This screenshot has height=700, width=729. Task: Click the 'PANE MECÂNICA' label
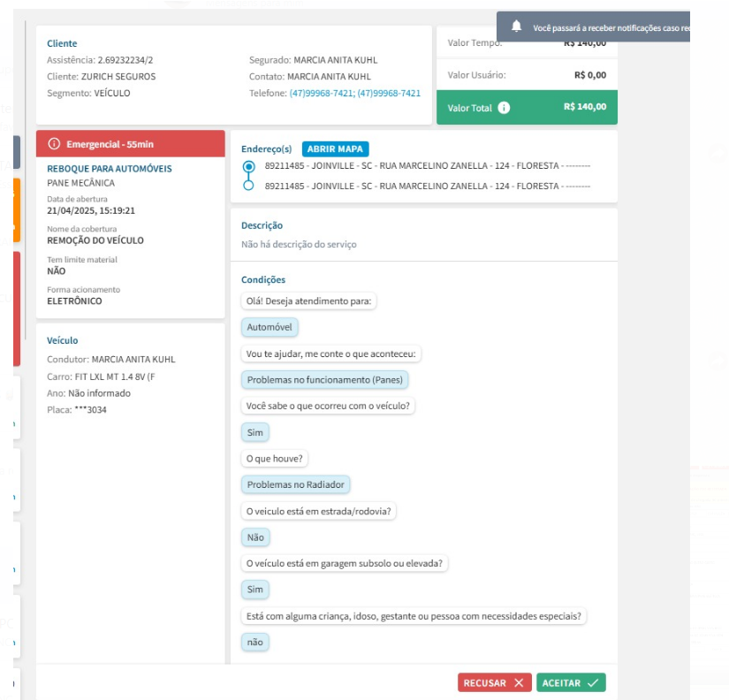coord(81,183)
